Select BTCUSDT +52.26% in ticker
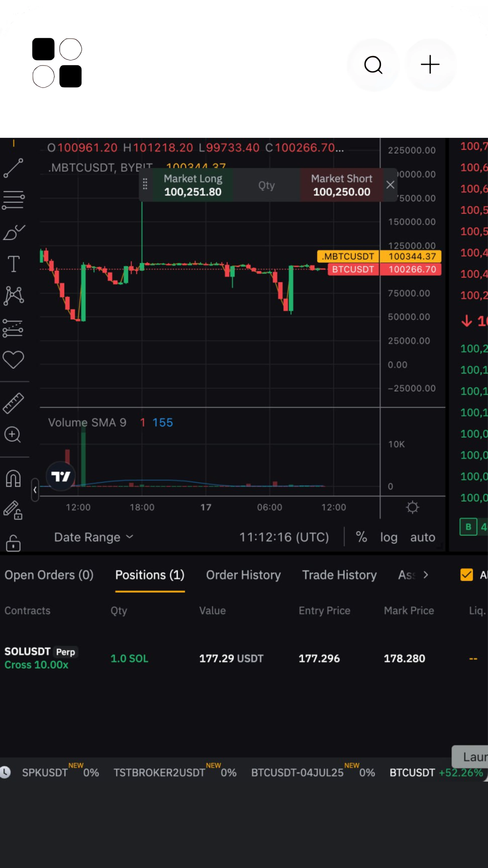Viewport: 488px width, 868px height. click(436, 772)
